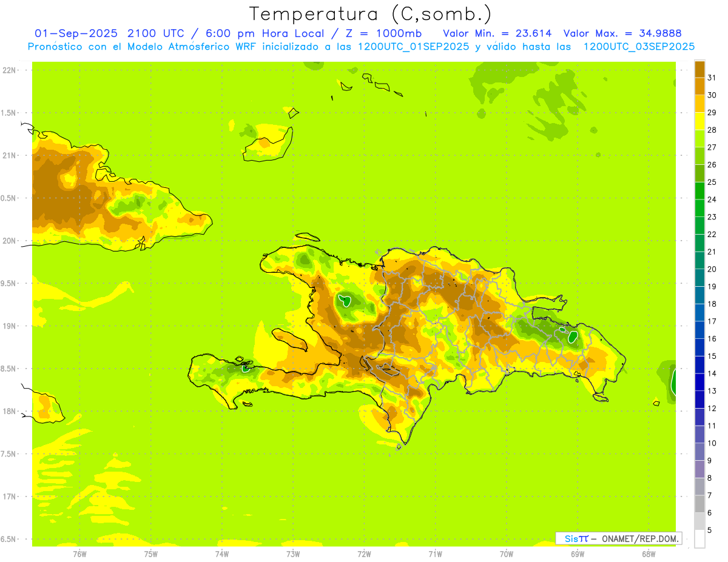Click the "10" colorbar label
The height and width of the screenshot is (562, 728).
[712, 443]
